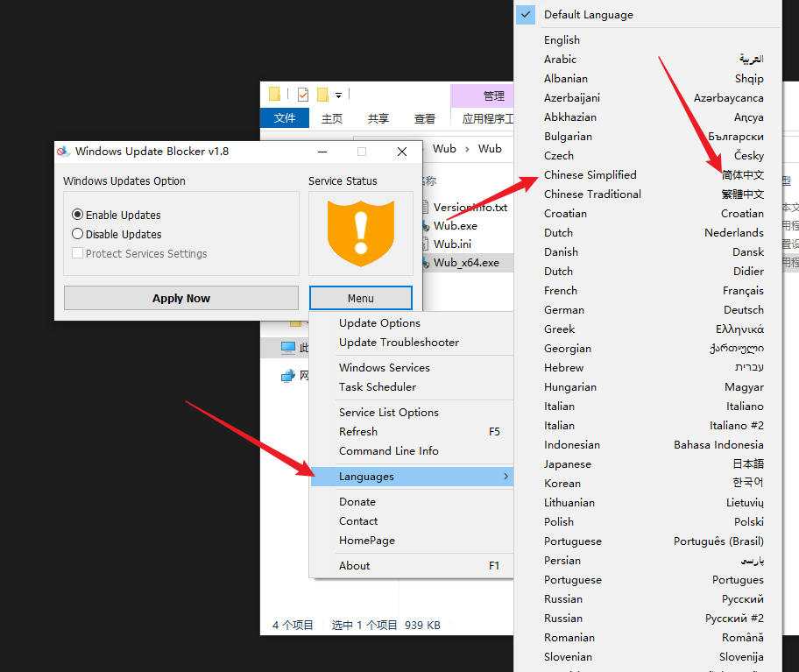Open HomePage from the menu

[412, 541]
